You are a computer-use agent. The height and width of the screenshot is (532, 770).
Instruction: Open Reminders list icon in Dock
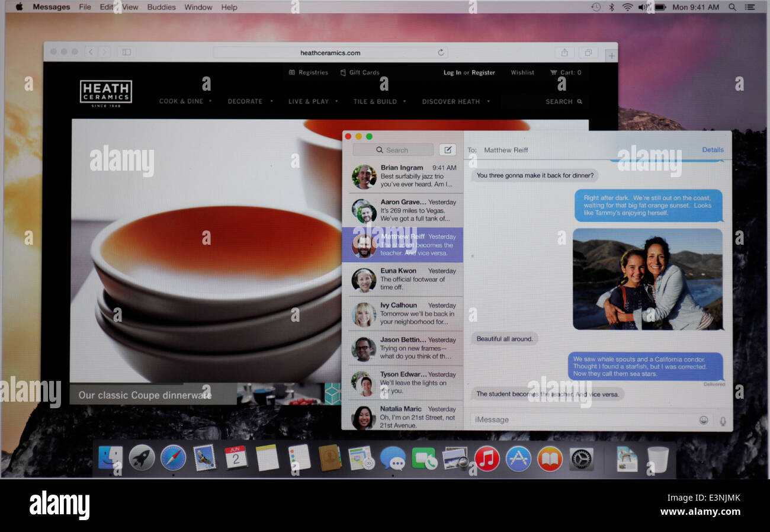click(299, 458)
